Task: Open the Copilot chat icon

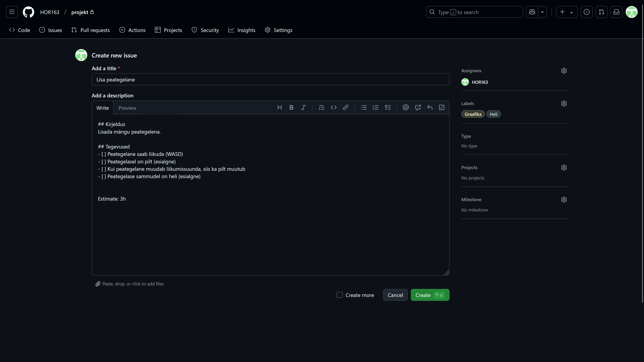Action: tap(532, 12)
